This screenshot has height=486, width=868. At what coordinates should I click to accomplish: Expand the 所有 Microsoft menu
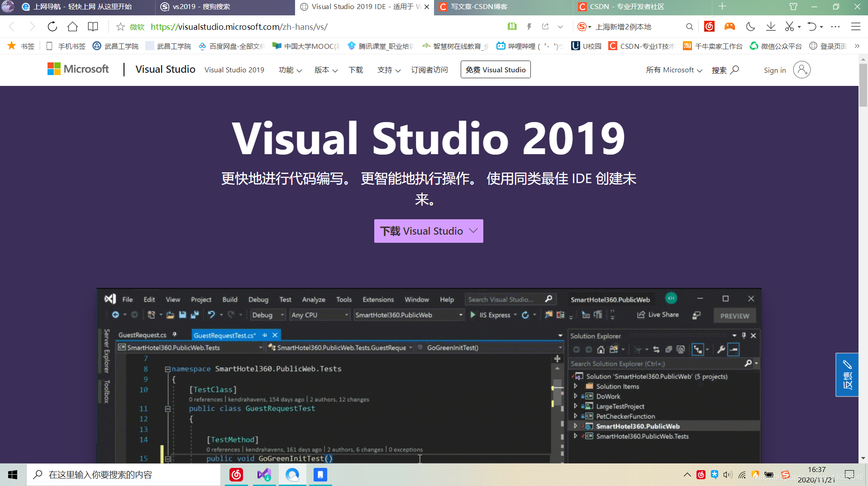(x=674, y=70)
